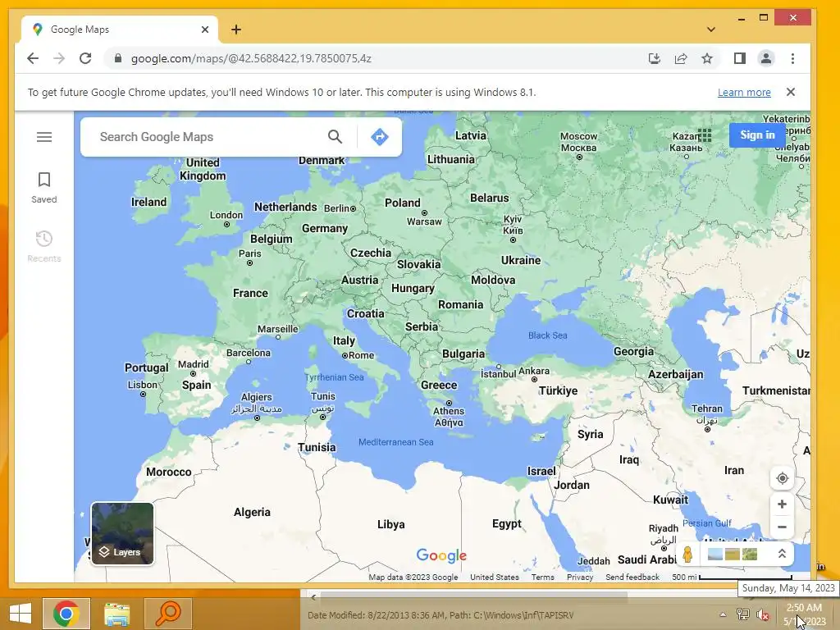The width and height of the screenshot is (840, 630).
Task: Dismiss the Chrome update notification bar
Action: point(791,92)
